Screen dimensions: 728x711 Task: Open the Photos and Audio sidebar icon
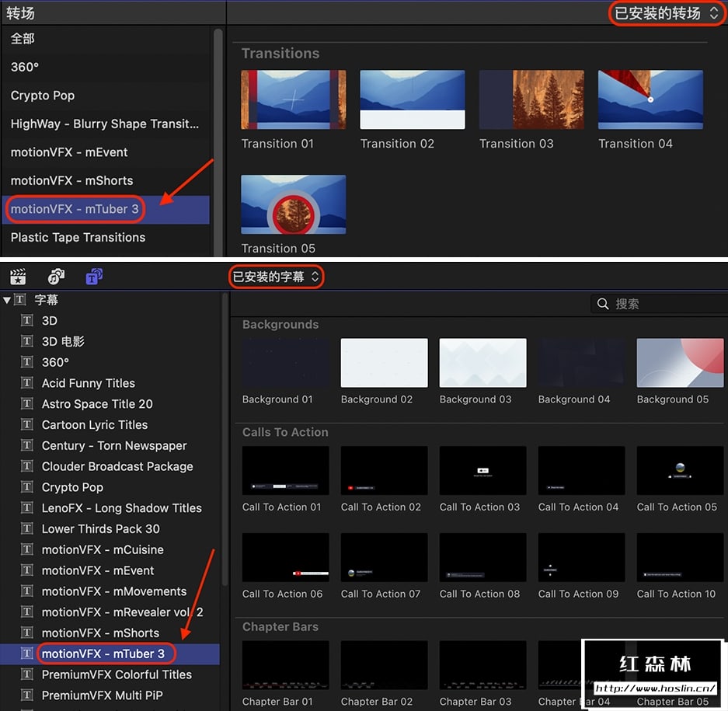pos(56,277)
